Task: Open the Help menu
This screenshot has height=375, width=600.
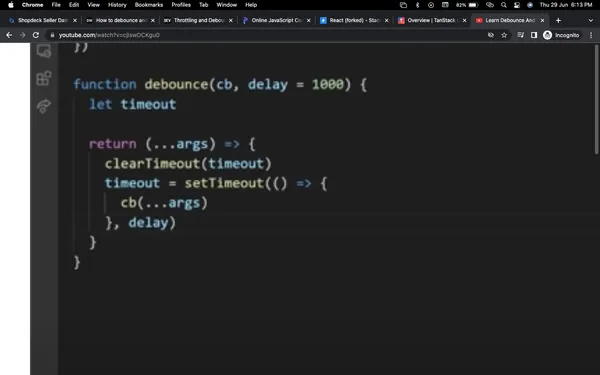Action: (x=251, y=5)
